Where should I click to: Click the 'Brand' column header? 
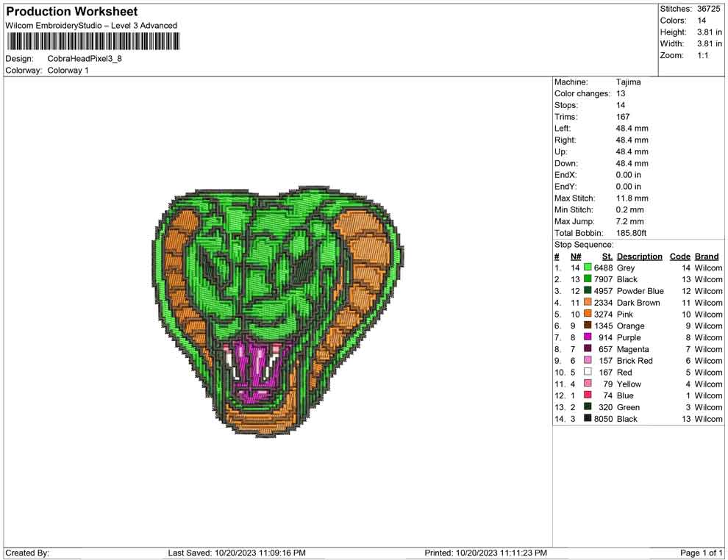tap(707, 256)
